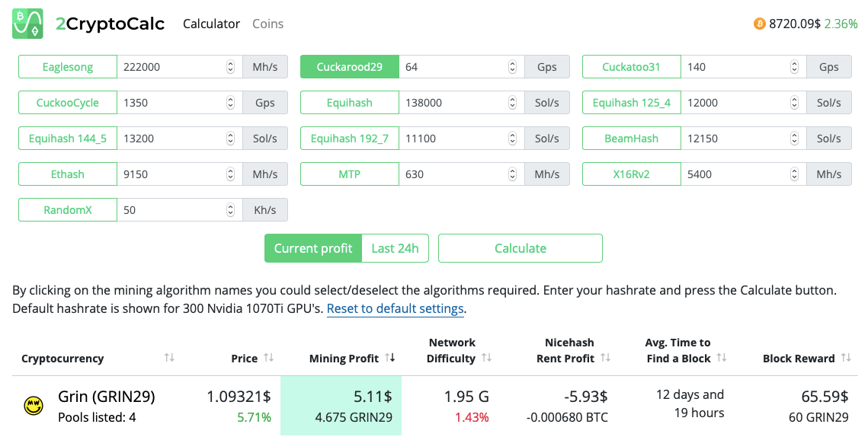
Task: Toggle the CuckooCycle algorithm
Action: point(68,103)
